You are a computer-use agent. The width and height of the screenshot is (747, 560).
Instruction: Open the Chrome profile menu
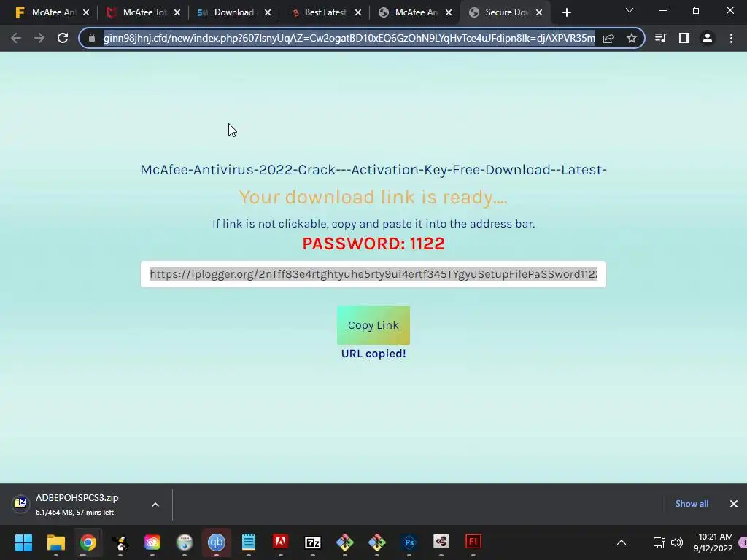click(x=708, y=38)
